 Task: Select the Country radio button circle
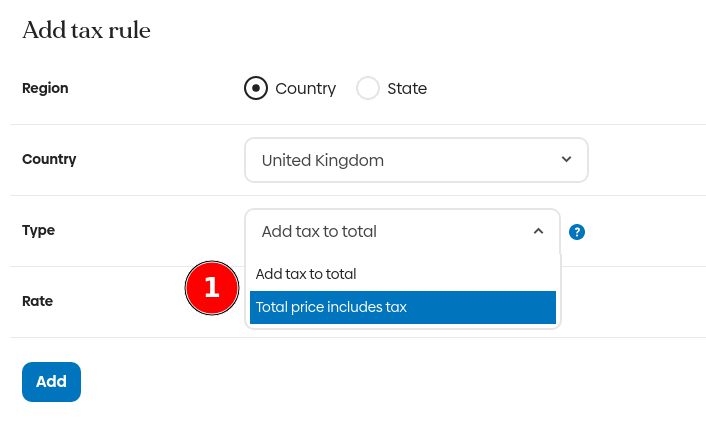[x=256, y=88]
